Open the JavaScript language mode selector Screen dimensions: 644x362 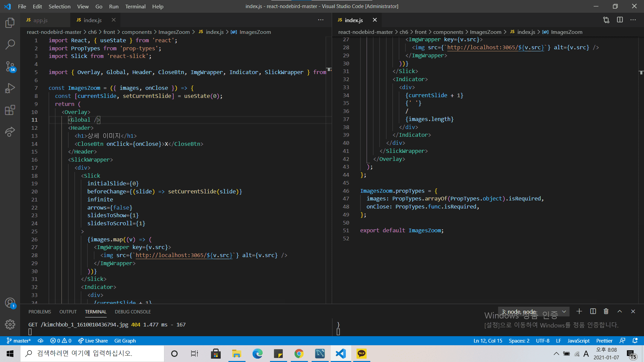click(578, 341)
